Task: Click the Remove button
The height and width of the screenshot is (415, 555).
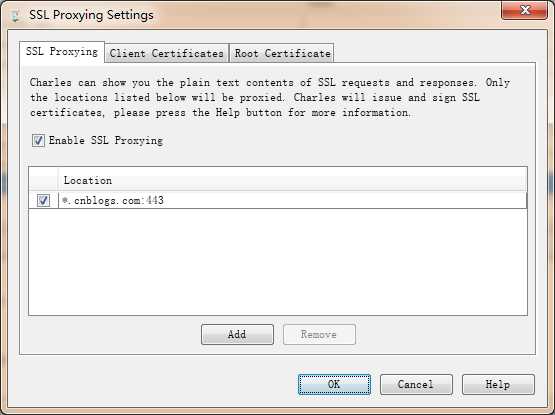Action: click(319, 334)
